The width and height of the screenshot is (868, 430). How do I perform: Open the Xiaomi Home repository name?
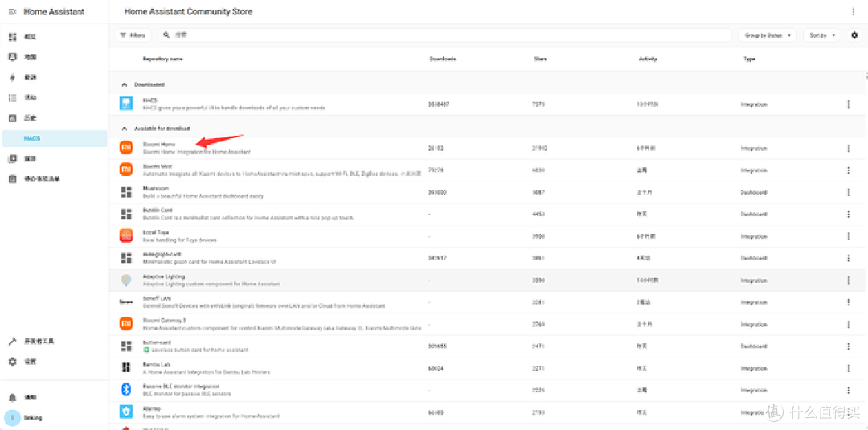click(x=159, y=145)
